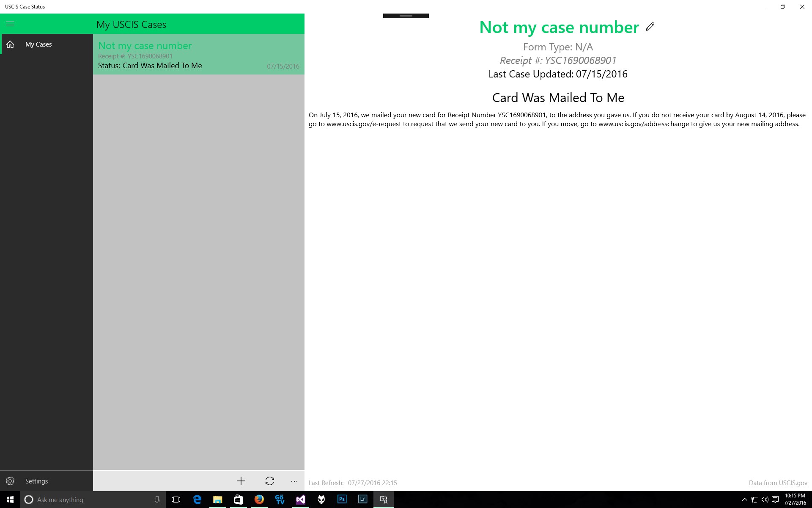Screen dimensions: 812x508
Task: Refresh all cases with the sync icon
Action: click(270, 481)
